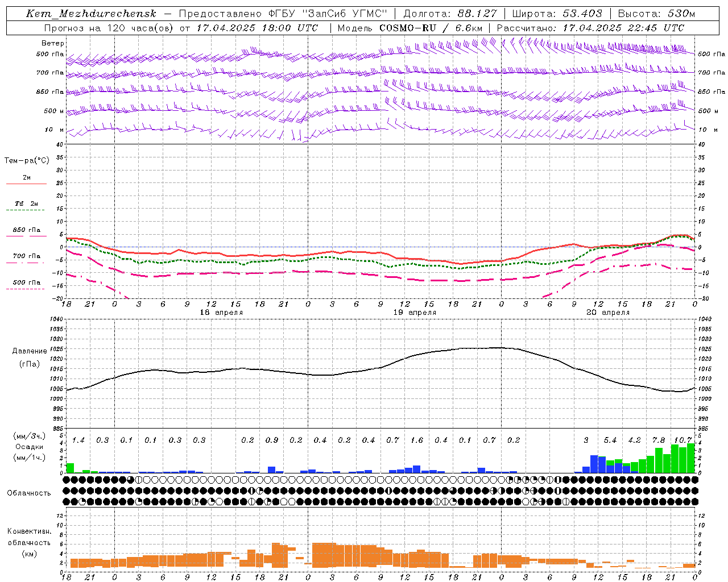Click the 18 апреля date label

pyautogui.click(x=221, y=313)
